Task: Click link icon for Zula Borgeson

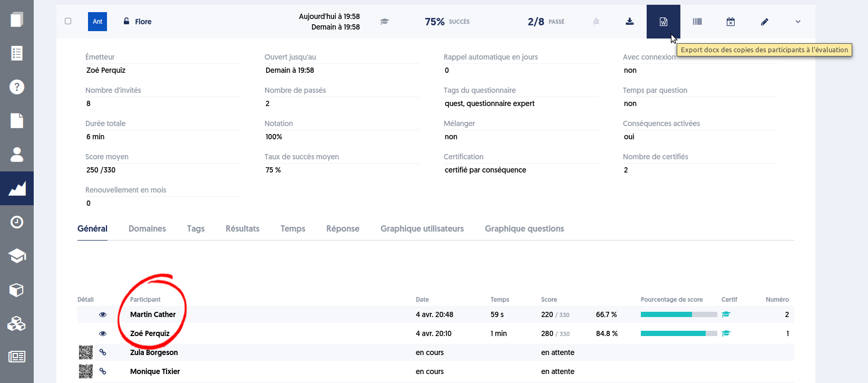Action: coord(103,352)
